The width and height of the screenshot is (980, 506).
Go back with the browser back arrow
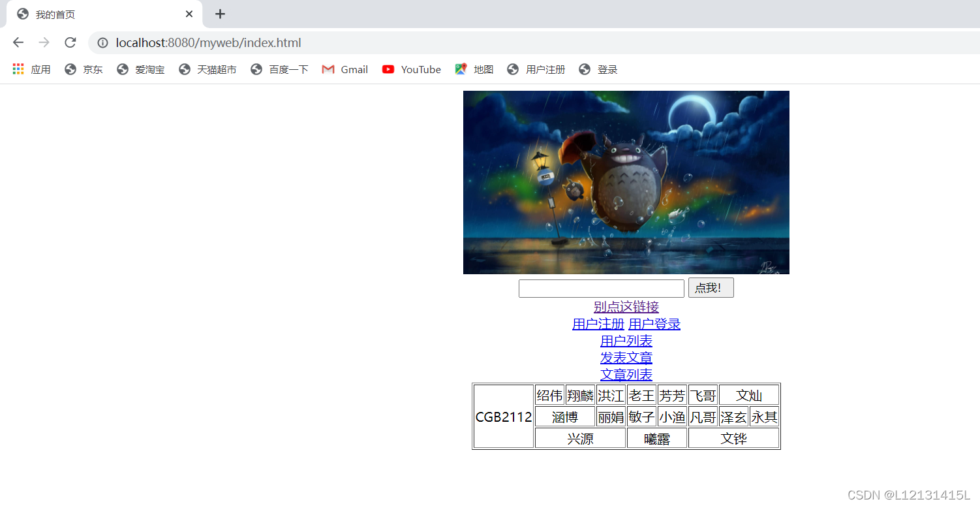(18, 42)
